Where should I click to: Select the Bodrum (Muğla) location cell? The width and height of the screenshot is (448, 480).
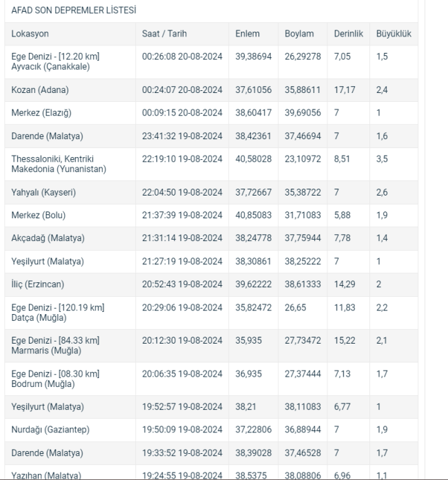(70, 379)
